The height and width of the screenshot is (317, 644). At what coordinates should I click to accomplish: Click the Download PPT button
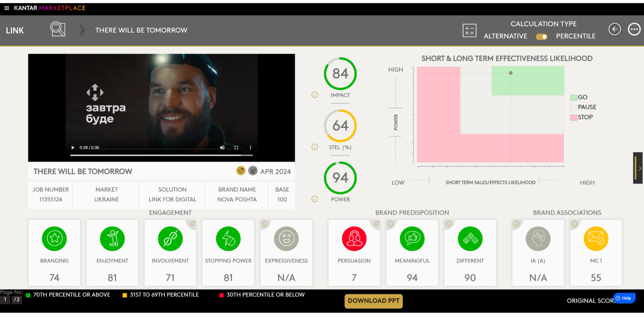coord(373,301)
